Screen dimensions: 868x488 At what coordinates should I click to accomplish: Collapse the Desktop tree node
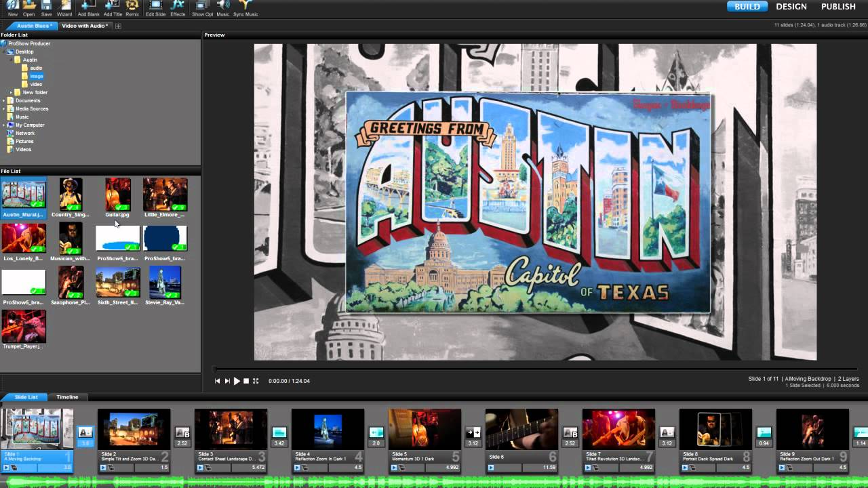coord(4,52)
